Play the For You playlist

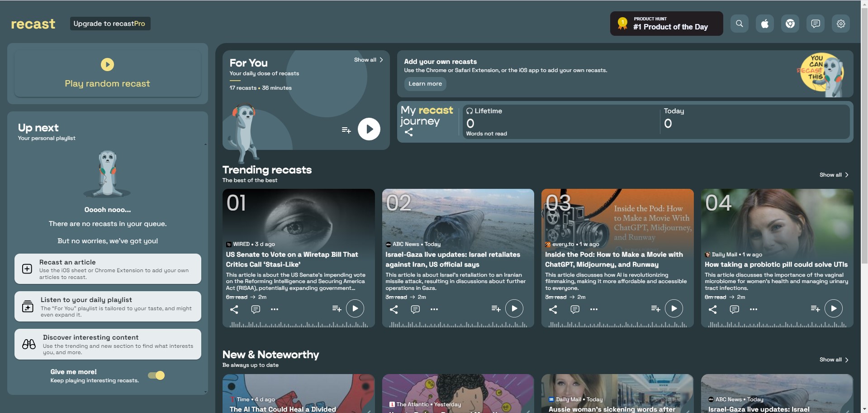point(369,130)
